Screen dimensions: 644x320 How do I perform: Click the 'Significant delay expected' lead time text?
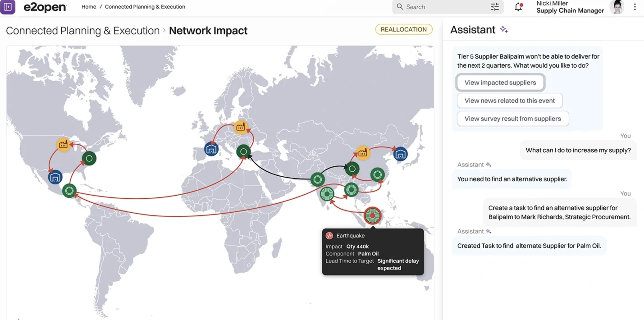coord(398,265)
